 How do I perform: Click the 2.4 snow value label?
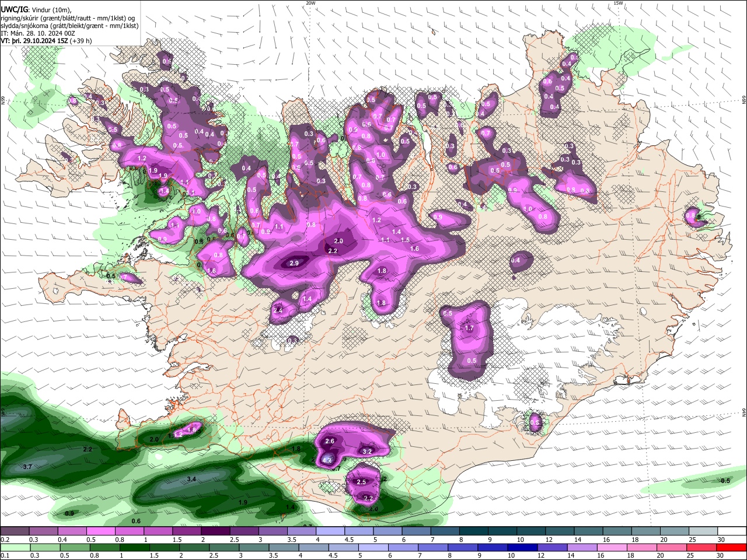point(278,311)
